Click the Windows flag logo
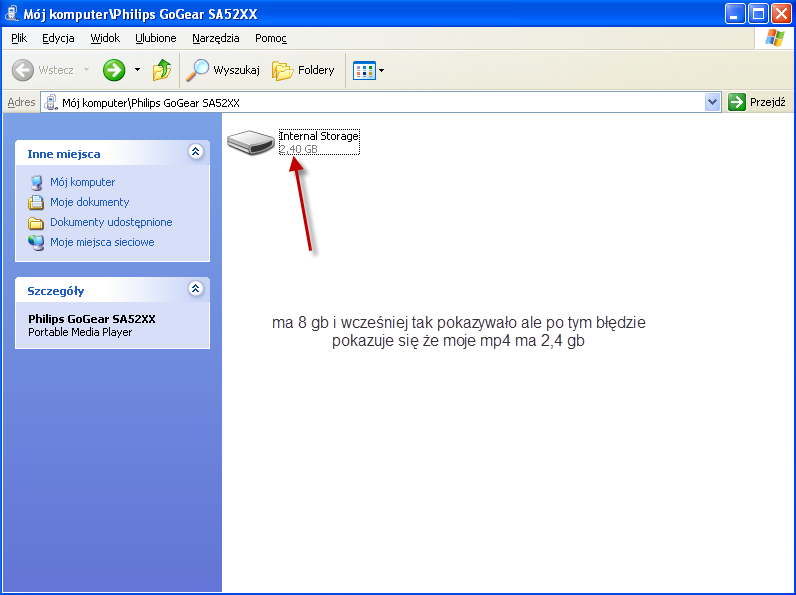 click(x=774, y=38)
